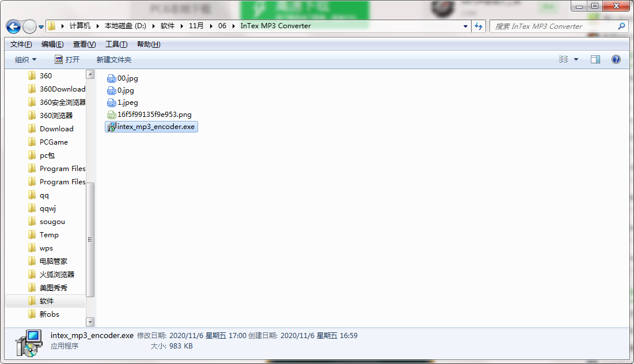The image size is (634, 364).
Task: Select the 美图秀秀 folder in the tree
Action: (x=48, y=288)
